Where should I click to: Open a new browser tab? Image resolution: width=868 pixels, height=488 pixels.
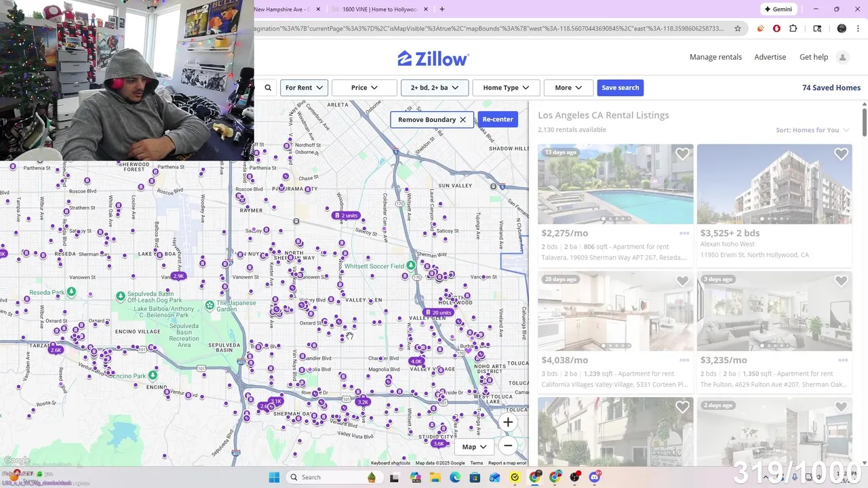(441, 9)
